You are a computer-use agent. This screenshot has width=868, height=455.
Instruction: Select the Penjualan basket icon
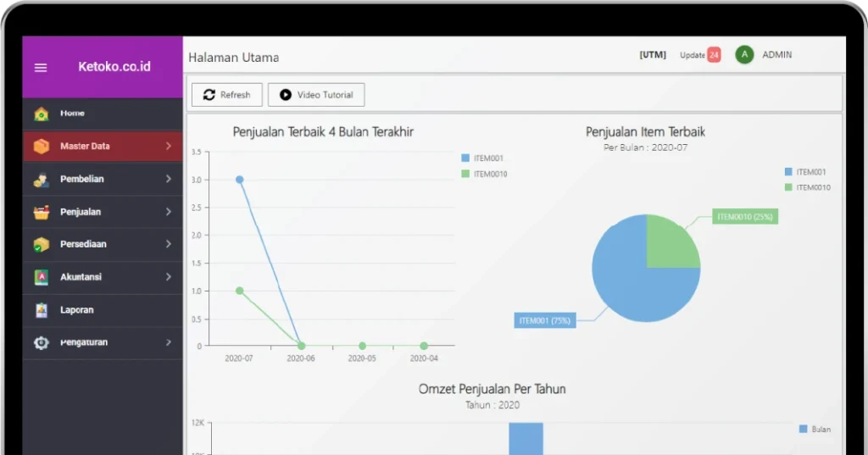click(41, 212)
